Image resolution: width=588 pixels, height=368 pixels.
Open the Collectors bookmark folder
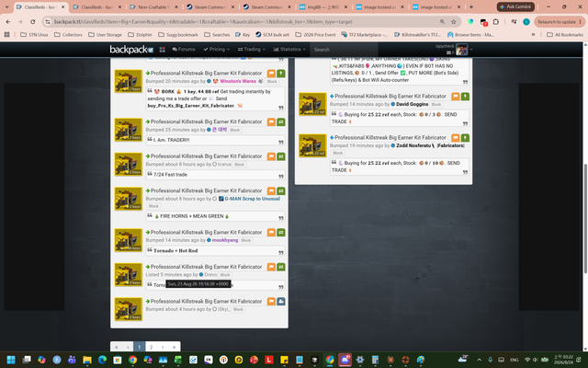(68, 35)
